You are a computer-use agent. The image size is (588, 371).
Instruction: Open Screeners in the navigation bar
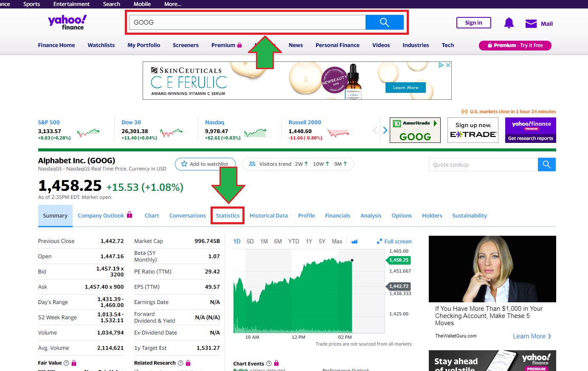[x=186, y=45]
